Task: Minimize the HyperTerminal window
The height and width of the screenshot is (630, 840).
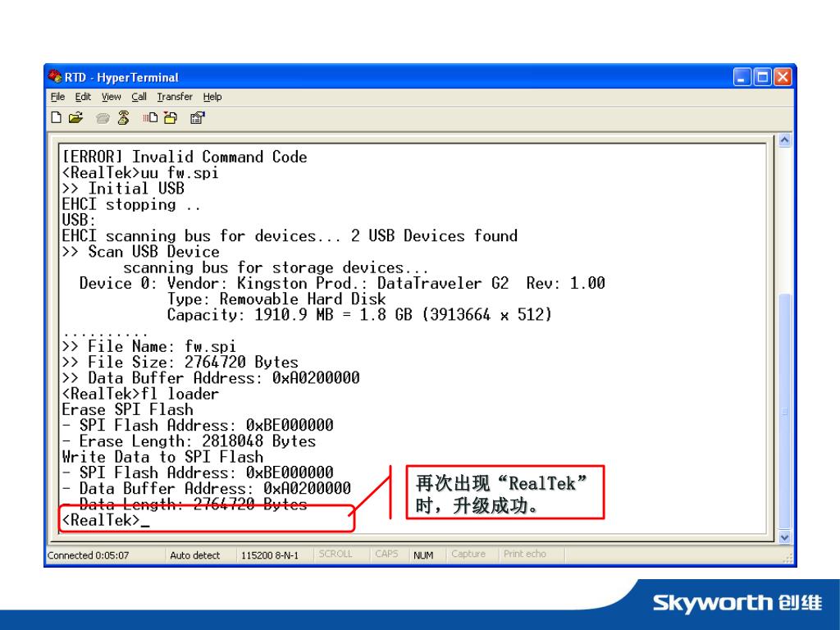Action: (x=742, y=77)
